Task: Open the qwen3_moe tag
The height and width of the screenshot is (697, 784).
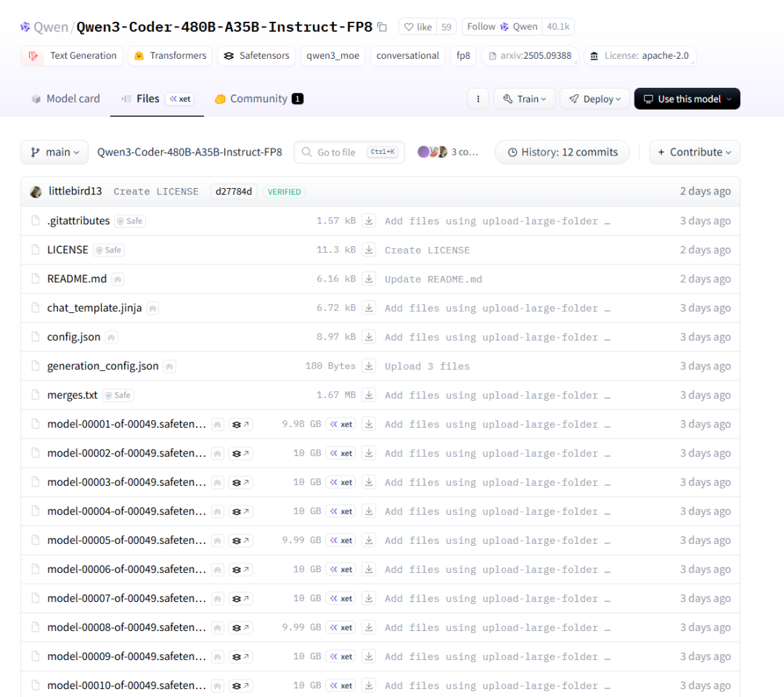Action: click(332, 55)
